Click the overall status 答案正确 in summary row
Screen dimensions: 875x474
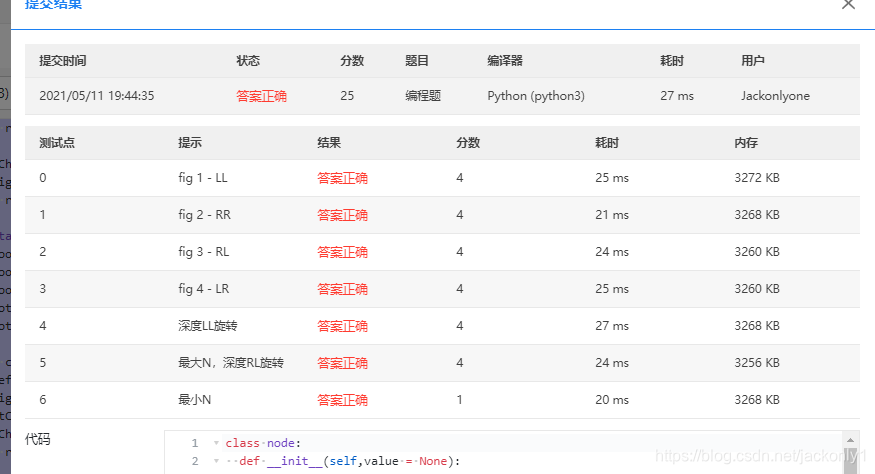click(261, 96)
